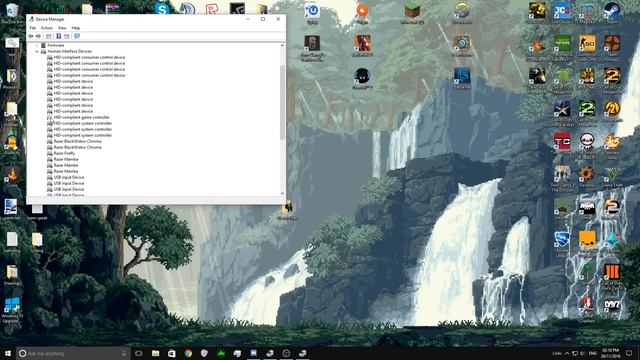This screenshot has height=360, width=640.
Task: Click the Scan for hardware changes monitor icon
Action: click(77, 36)
